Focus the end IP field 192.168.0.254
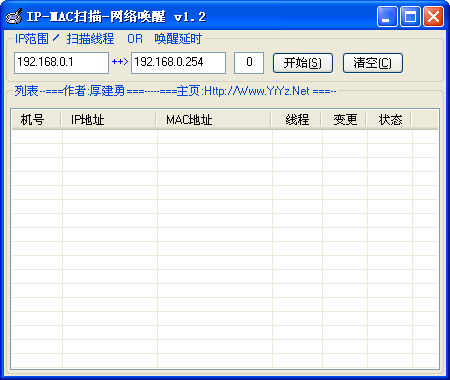The image size is (450, 380). (x=178, y=62)
